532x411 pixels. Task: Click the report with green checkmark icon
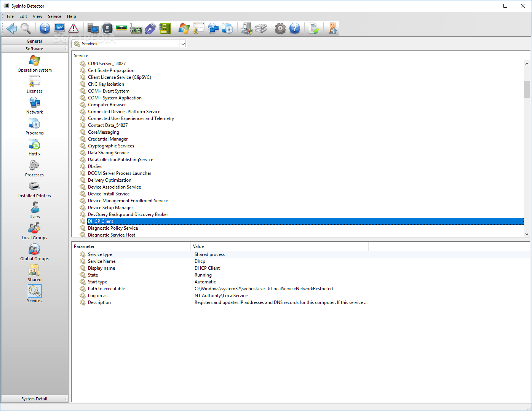point(314,28)
